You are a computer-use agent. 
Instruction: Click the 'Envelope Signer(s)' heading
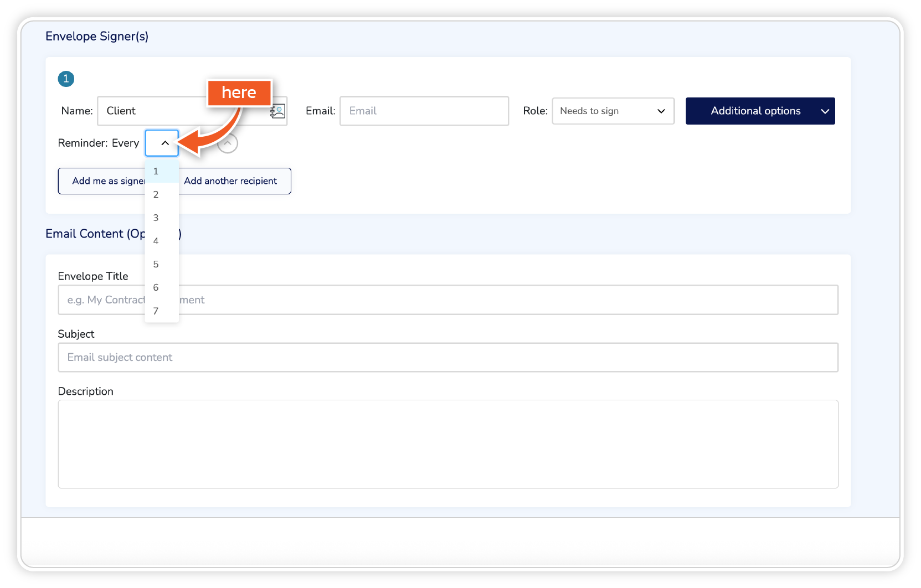click(x=97, y=36)
